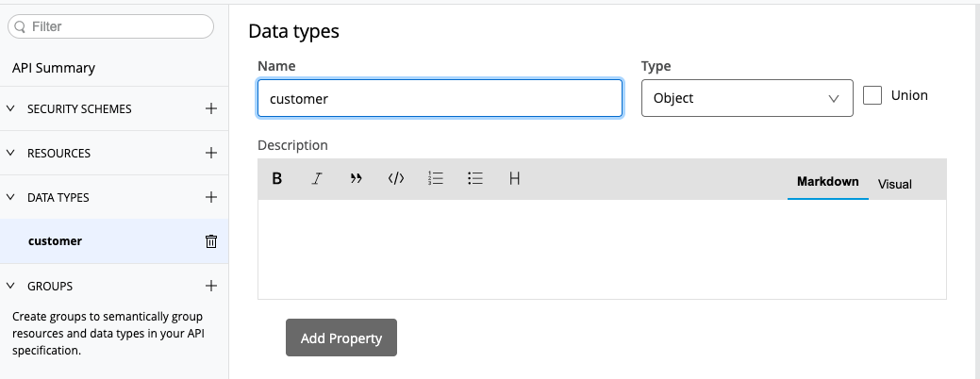This screenshot has width=980, height=379.
Task: Insert a bulleted list in description
Action: pyautogui.click(x=475, y=178)
